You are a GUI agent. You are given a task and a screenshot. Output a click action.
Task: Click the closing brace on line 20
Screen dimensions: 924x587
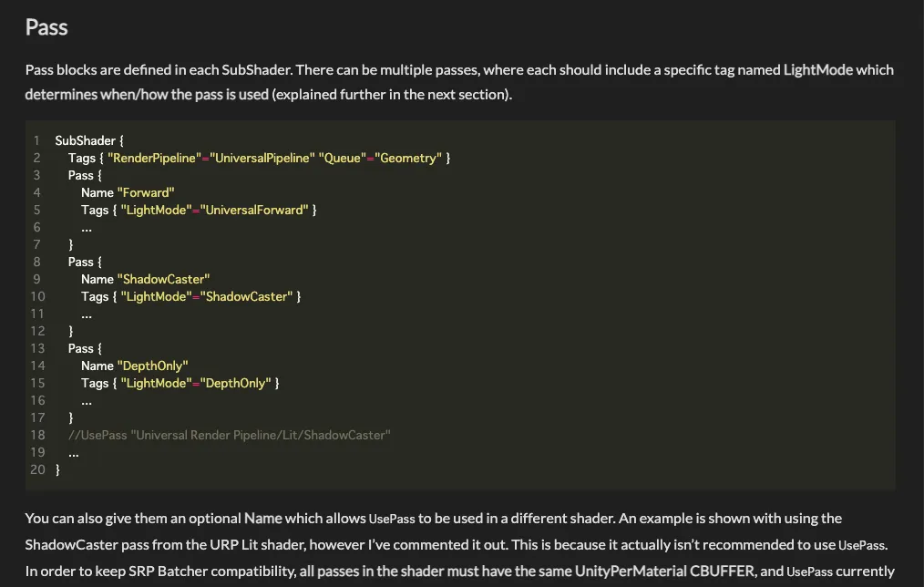(57, 470)
